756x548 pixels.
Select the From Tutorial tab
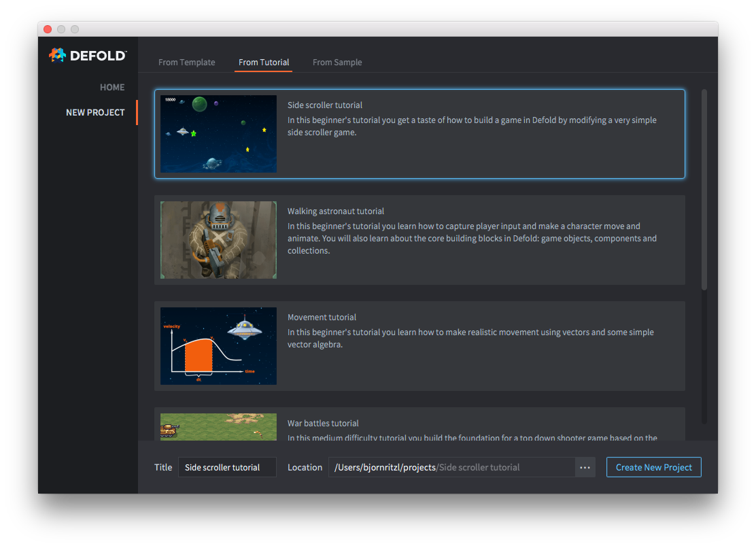click(264, 63)
